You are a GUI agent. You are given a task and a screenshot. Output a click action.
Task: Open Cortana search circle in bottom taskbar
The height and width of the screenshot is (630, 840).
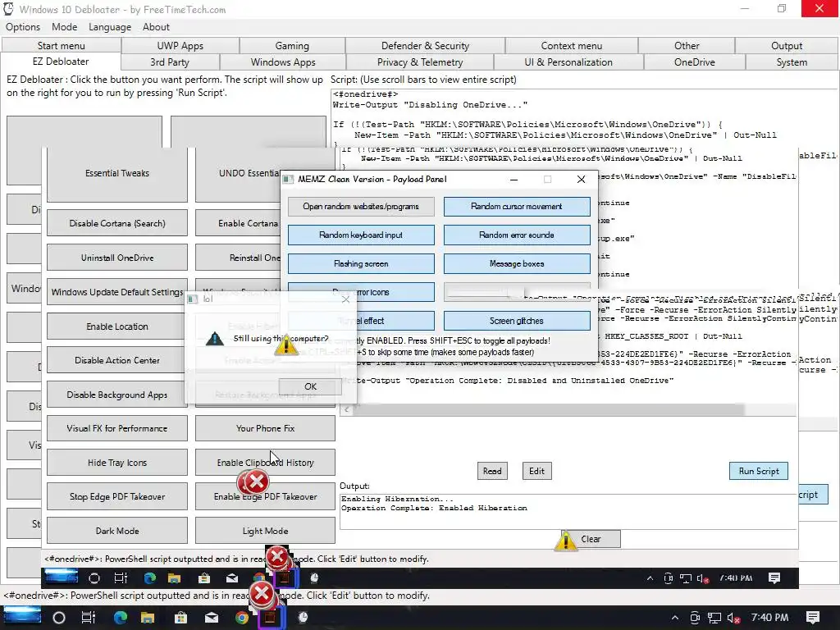click(59, 618)
